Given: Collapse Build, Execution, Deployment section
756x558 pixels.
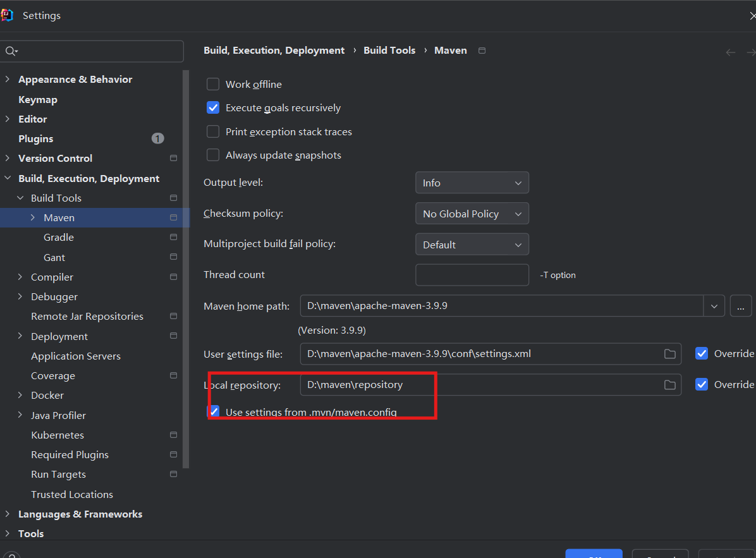Looking at the screenshot, I should click(7, 178).
